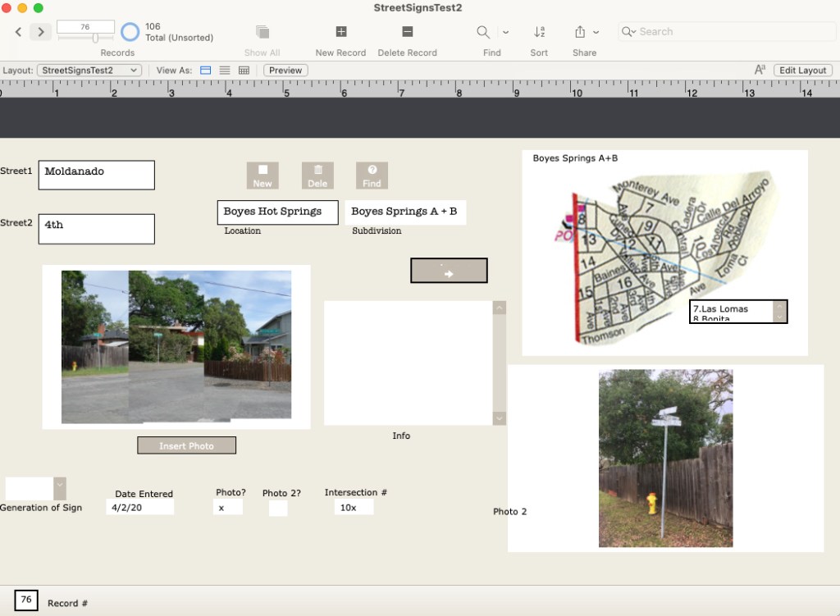Image resolution: width=840 pixels, height=616 pixels.
Task: Go to the previous record arrow
Action: click(x=19, y=32)
